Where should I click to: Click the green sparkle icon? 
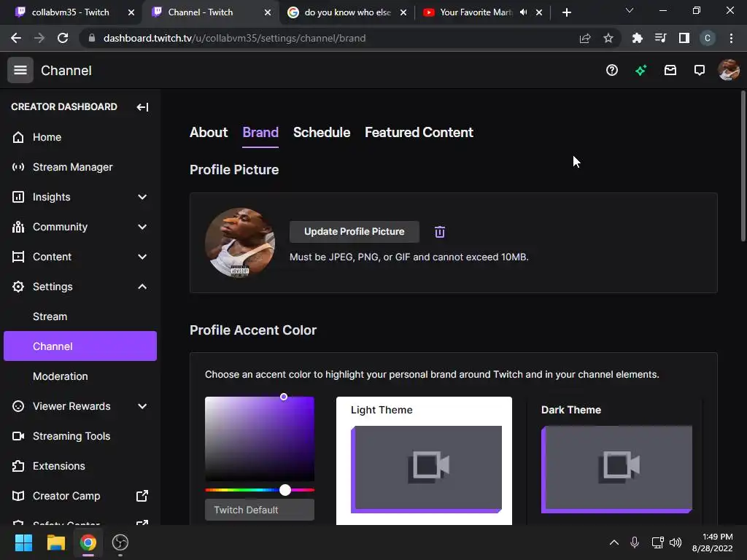pos(640,71)
